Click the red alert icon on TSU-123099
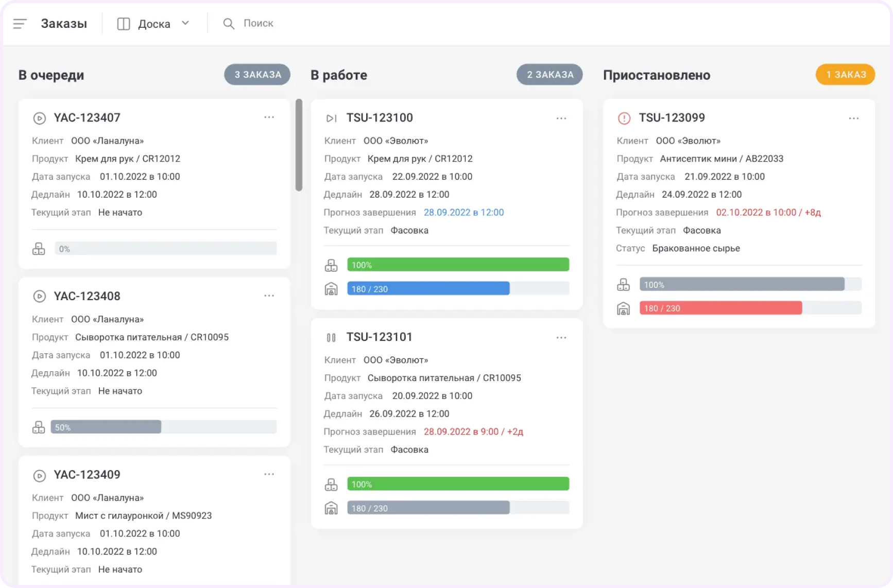 click(x=624, y=118)
